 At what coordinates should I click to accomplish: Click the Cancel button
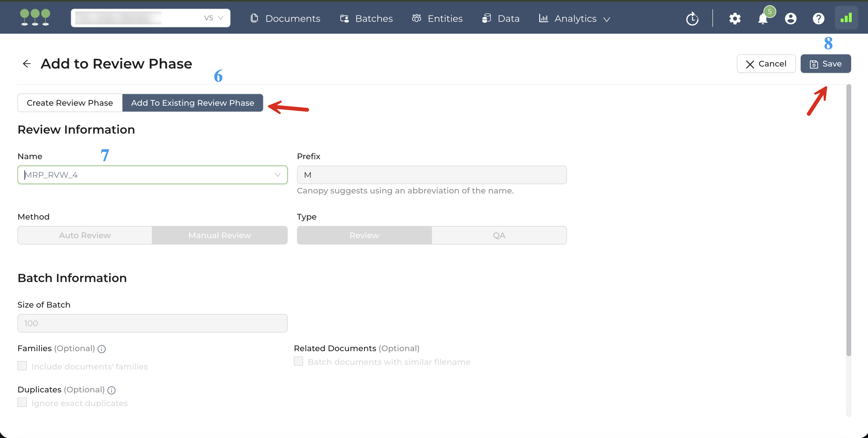[x=766, y=64]
